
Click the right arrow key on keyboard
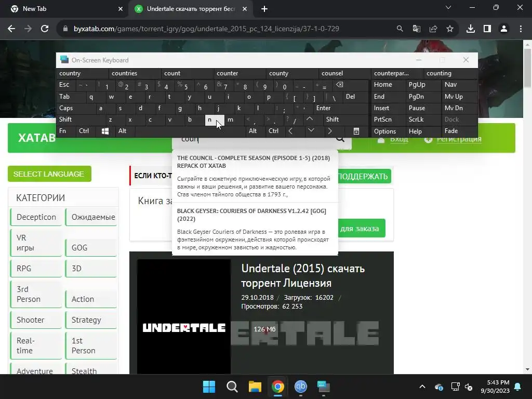click(x=329, y=131)
